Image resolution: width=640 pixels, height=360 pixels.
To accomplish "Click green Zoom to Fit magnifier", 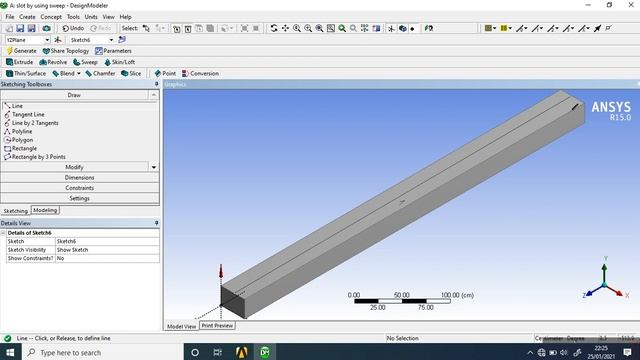I will pyautogui.click(x=342, y=28).
